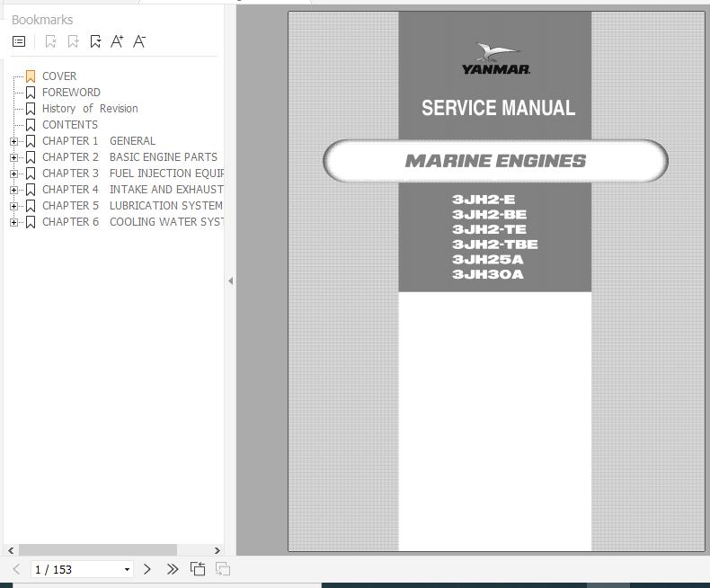Click the next view icon
Viewport: 710px width, 588px height.
pyautogui.click(x=222, y=569)
